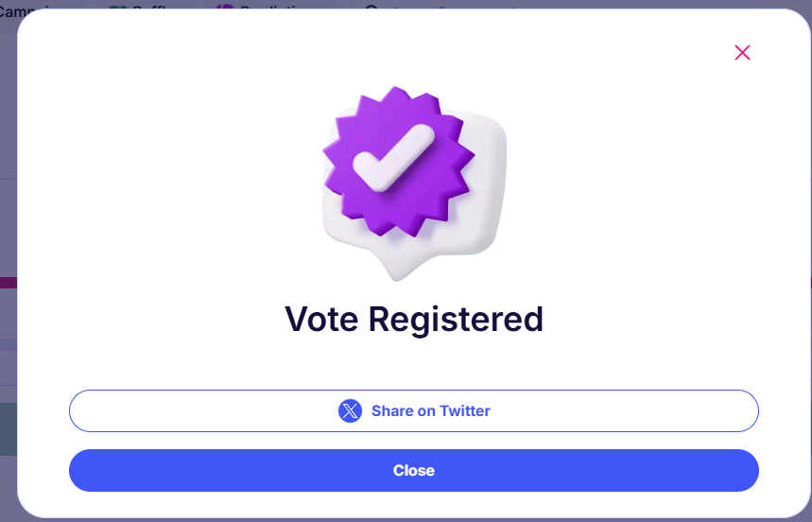The height and width of the screenshot is (522, 812).
Task: Click the purple verified badge graphic
Action: 398,162
